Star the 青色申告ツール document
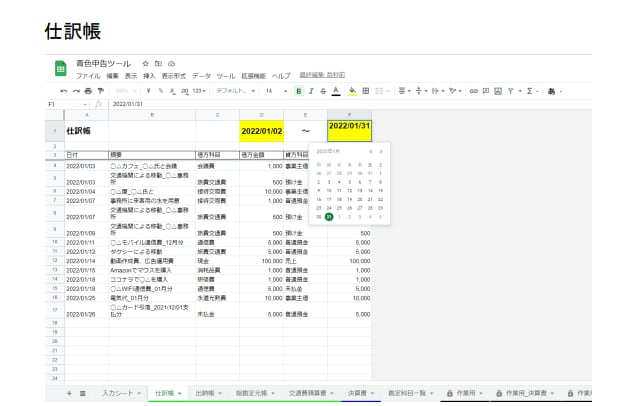 click(145, 63)
